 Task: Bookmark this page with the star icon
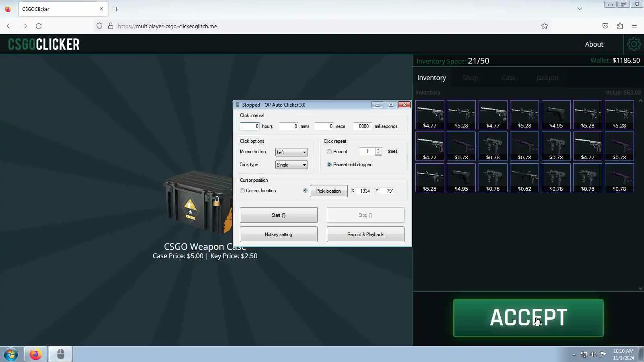[x=545, y=26]
